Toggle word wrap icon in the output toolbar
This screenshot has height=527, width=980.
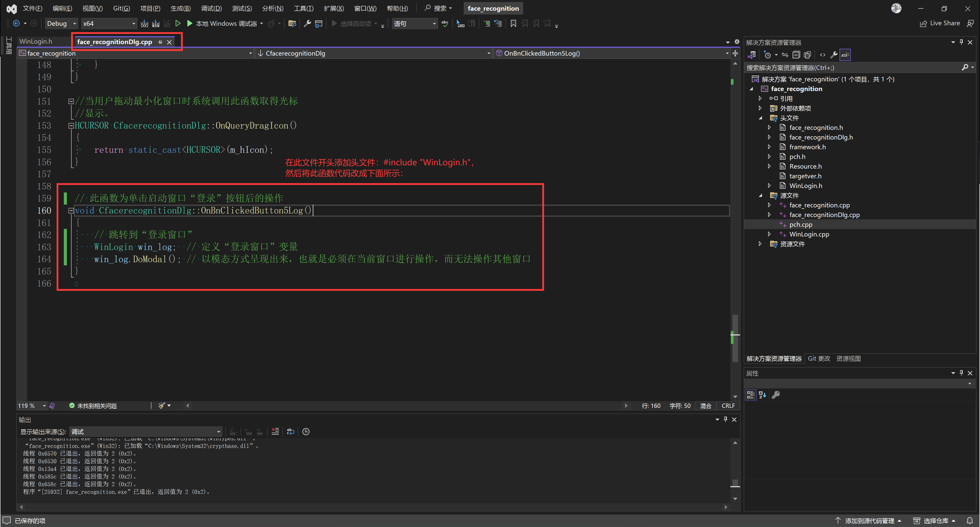pyautogui.click(x=291, y=431)
